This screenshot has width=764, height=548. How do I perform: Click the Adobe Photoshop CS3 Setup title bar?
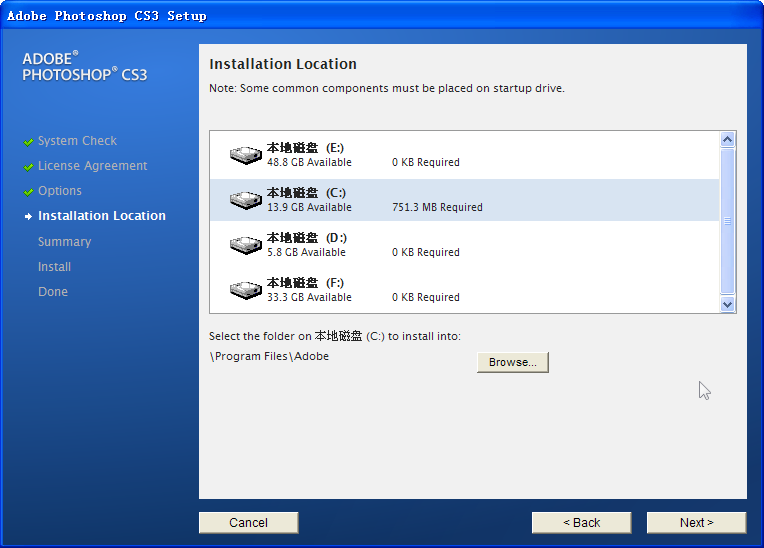(382, 16)
